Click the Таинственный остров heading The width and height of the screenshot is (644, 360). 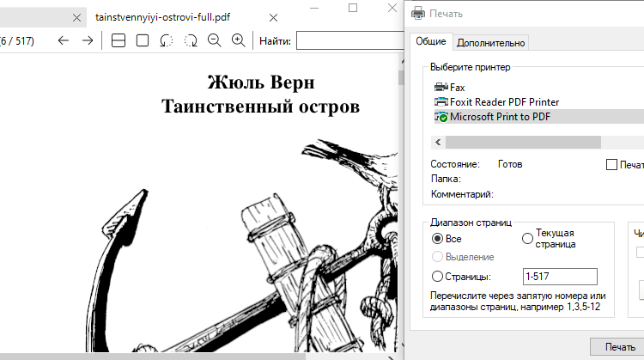click(x=261, y=106)
